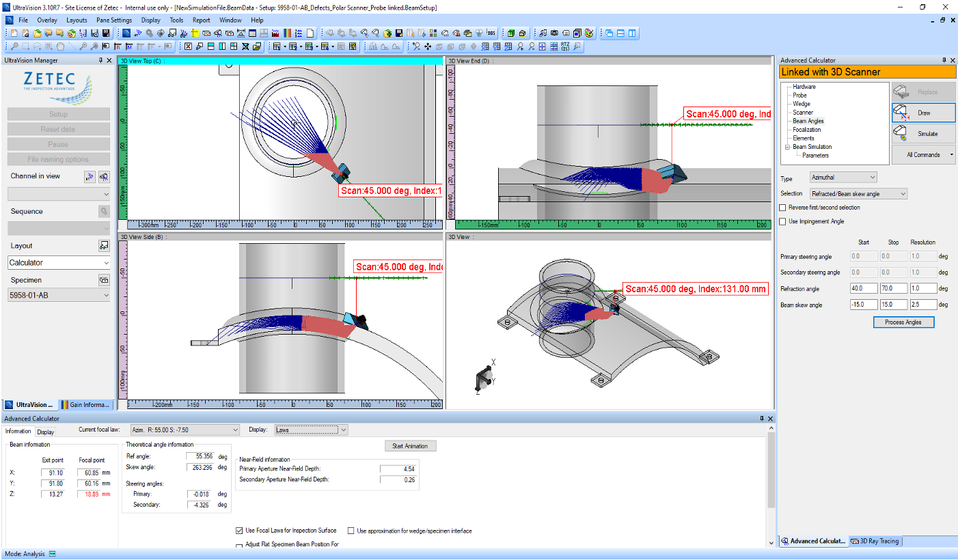Viewport: 958px width, 560px height.
Task: Click the Sequence search icon
Action: pos(104,211)
